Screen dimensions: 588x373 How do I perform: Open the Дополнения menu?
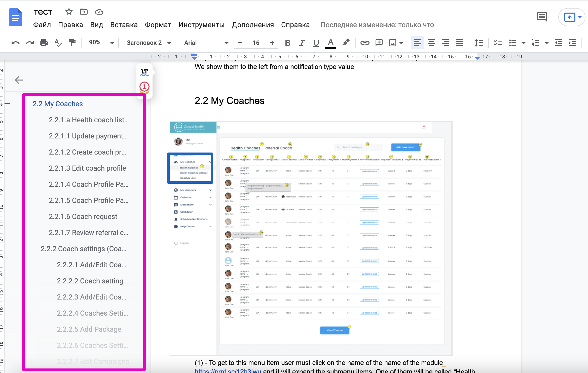[x=253, y=25]
